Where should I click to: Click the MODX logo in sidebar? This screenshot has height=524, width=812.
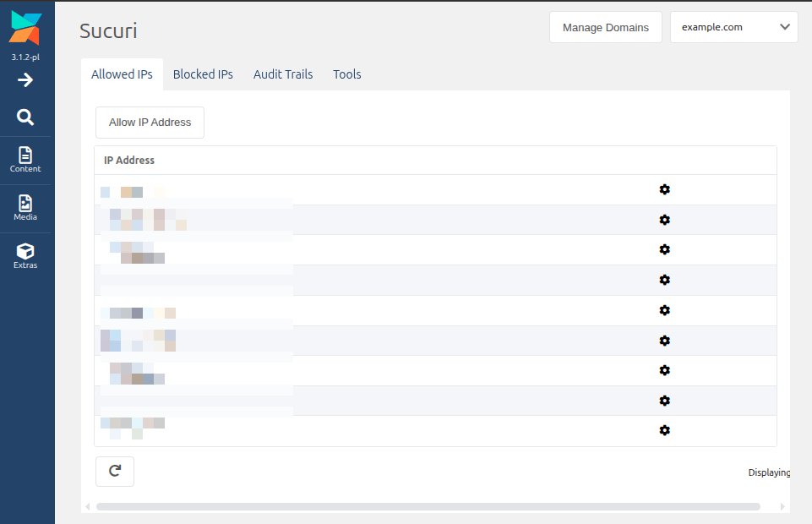pyautogui.click(x=25, y=28)
